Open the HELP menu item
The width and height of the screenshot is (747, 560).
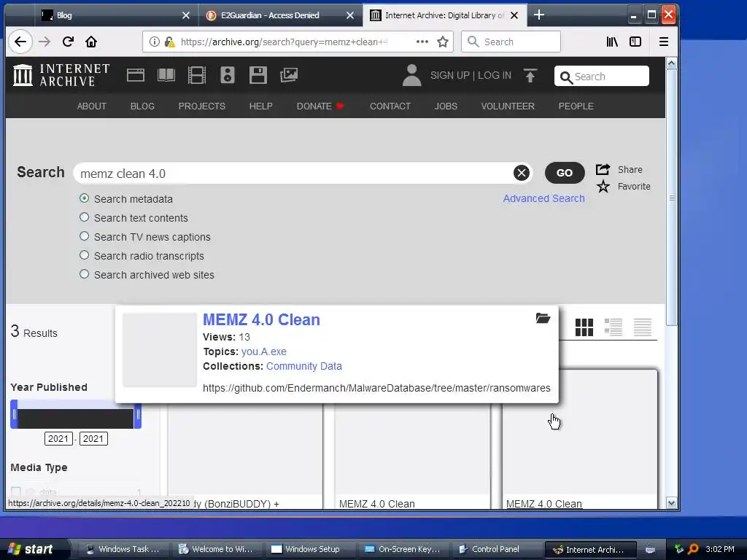(x=261, y=106)
